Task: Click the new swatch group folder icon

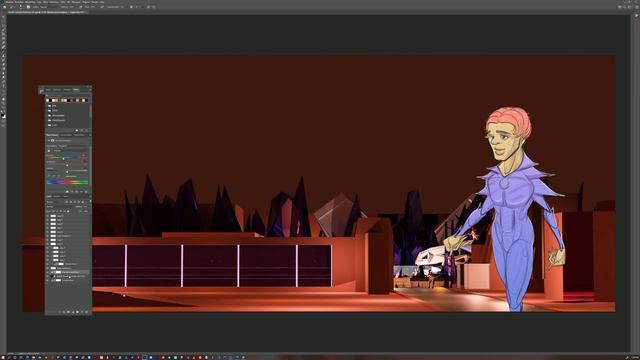Action: pyautogui.click(x=77, y=130)
